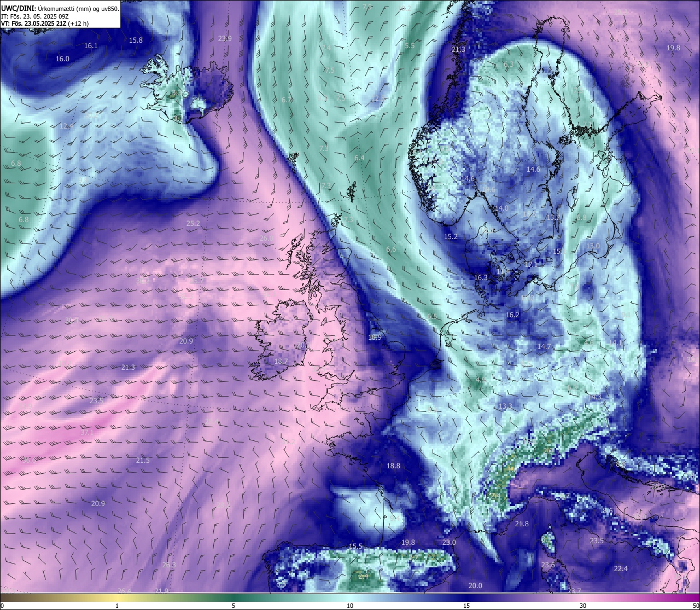Screen dimensions: 700x610
Task: Click the 16.1 value west of Iceland
Action: click(x=91, y=46)
